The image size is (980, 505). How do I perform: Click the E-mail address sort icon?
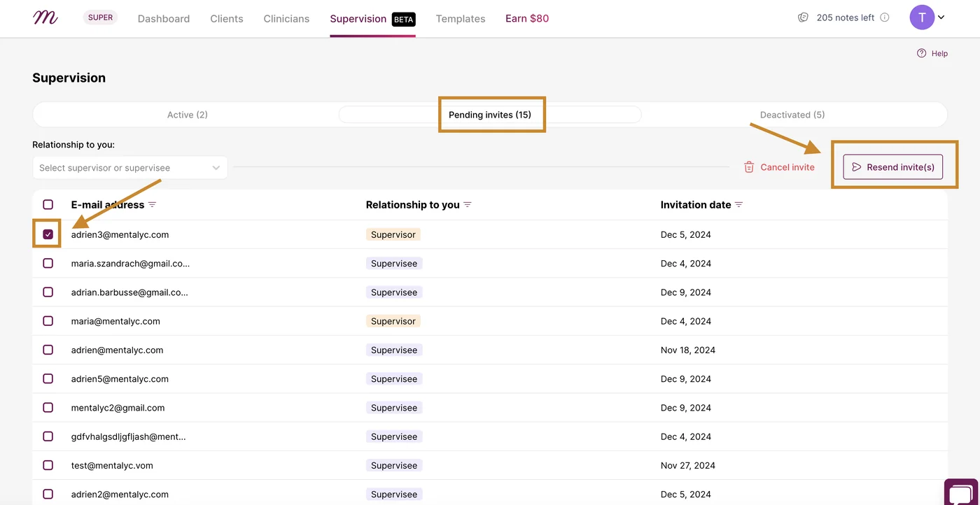pyautogui.click(x=152, y=205)
